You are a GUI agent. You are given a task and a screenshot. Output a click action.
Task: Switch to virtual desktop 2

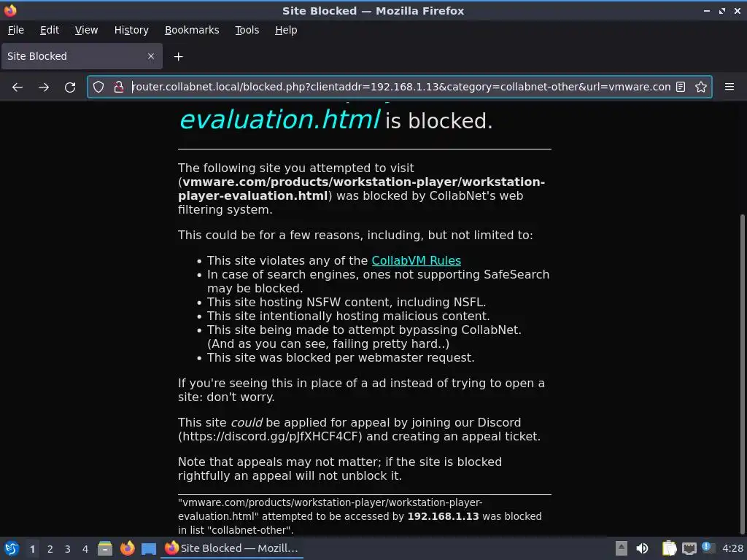(x=50, y=549)
